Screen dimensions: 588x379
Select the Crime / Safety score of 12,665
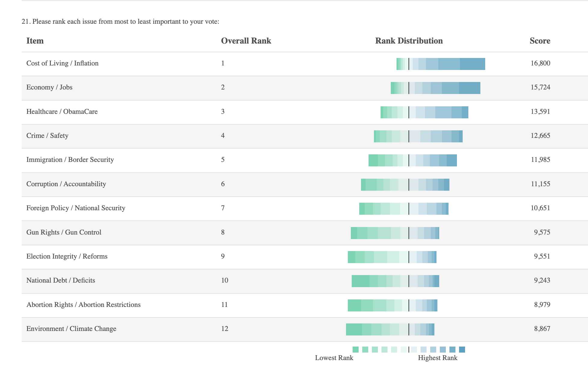point(540,135)
